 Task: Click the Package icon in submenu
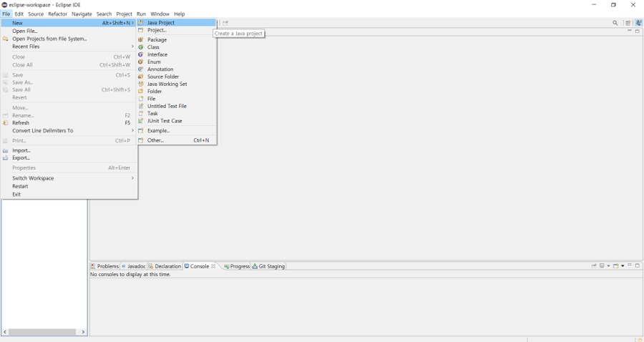coord(140,40)
